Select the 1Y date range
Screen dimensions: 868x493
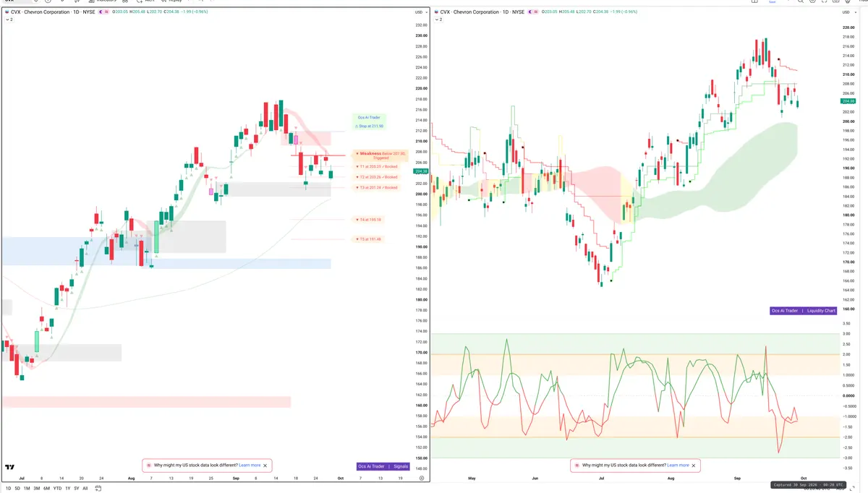pyautogui.click(x=67, y=489)
